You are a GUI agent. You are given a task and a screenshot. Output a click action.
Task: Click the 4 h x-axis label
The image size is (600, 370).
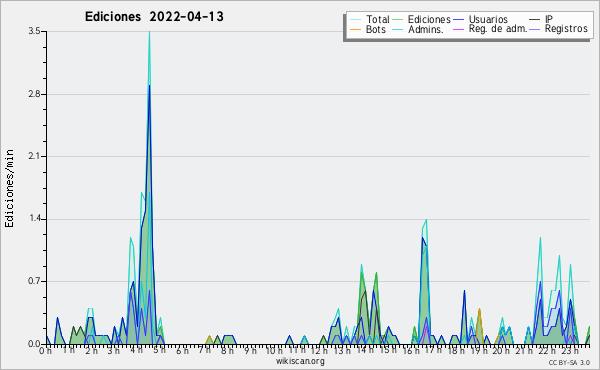click(x=137, y=350)
